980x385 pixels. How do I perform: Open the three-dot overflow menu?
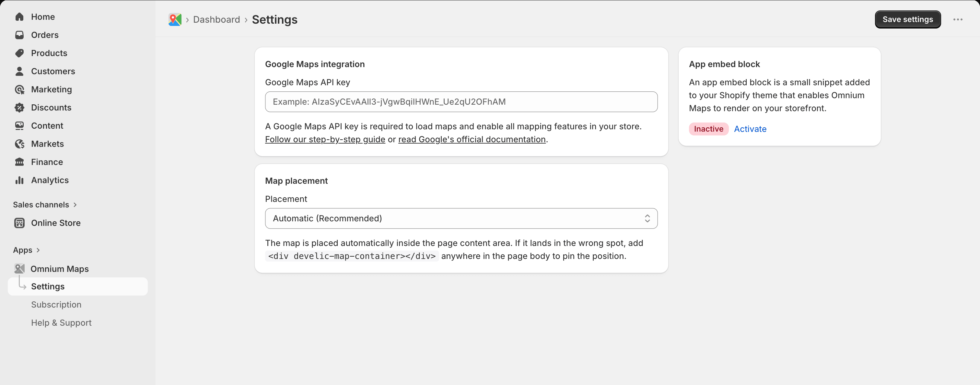(x=958, y=19)
